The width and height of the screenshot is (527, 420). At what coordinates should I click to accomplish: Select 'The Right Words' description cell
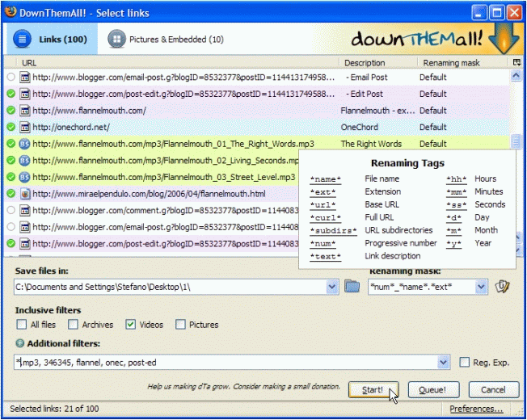coord(371,144)
